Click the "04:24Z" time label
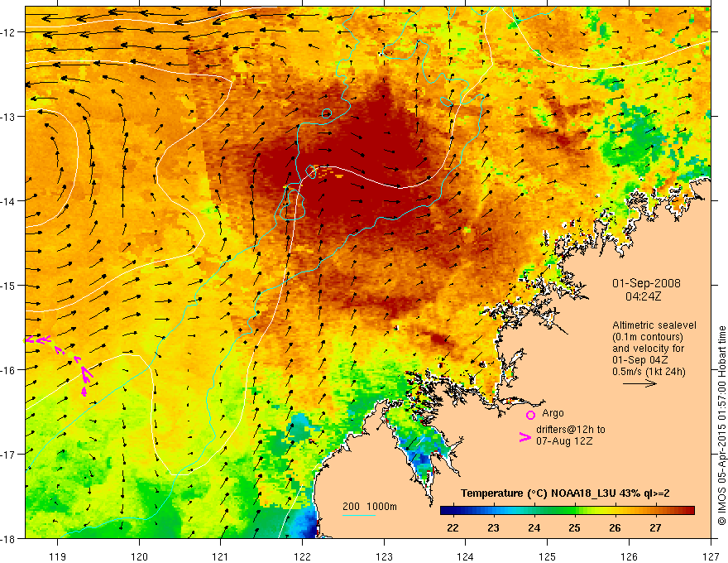 pos(643,296)
